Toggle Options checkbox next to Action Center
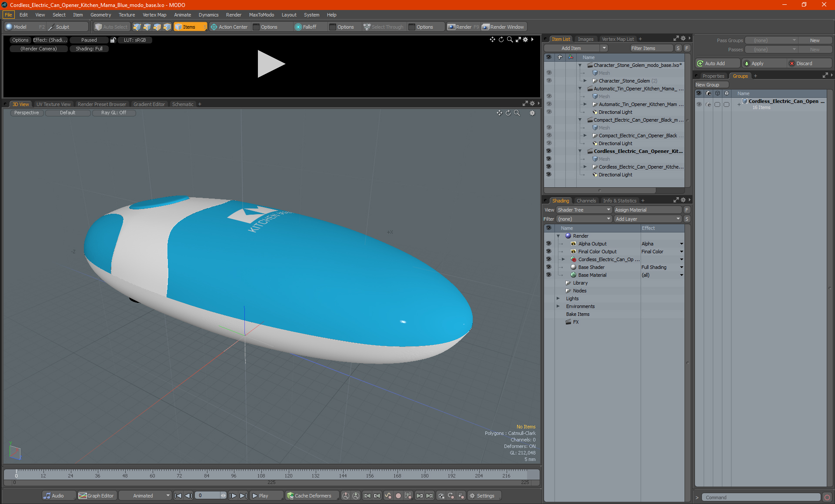This screenshot has width=835, height=504. coord(257,27)
